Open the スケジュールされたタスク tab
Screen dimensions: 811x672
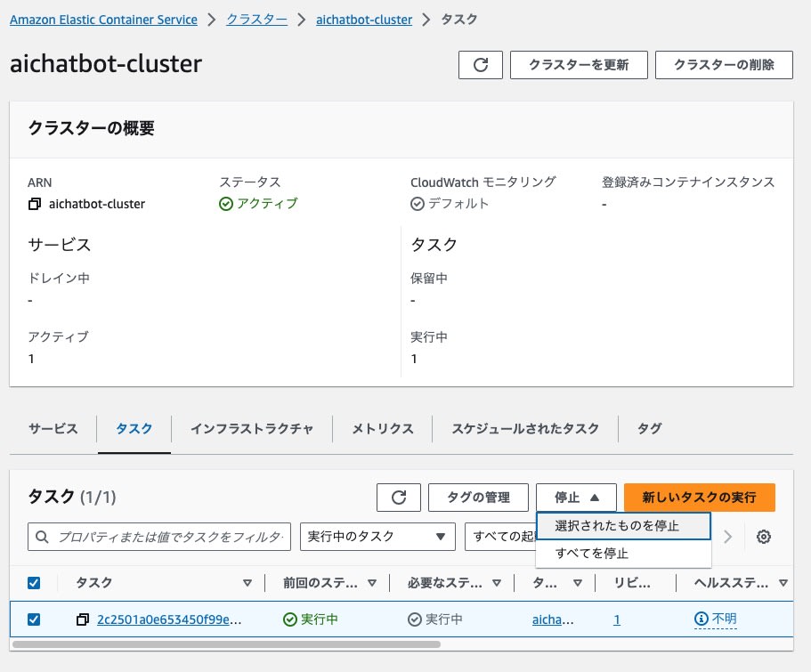[x=525, y=428]
